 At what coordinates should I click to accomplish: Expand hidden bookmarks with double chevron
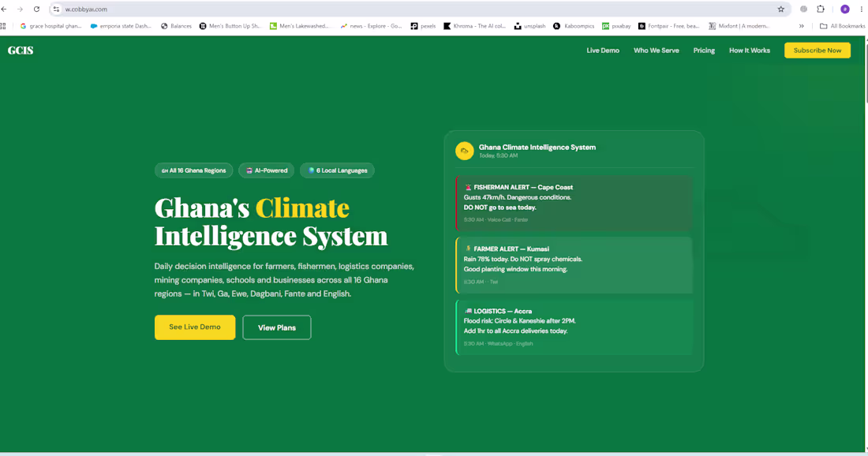click(x=801, y=26)
